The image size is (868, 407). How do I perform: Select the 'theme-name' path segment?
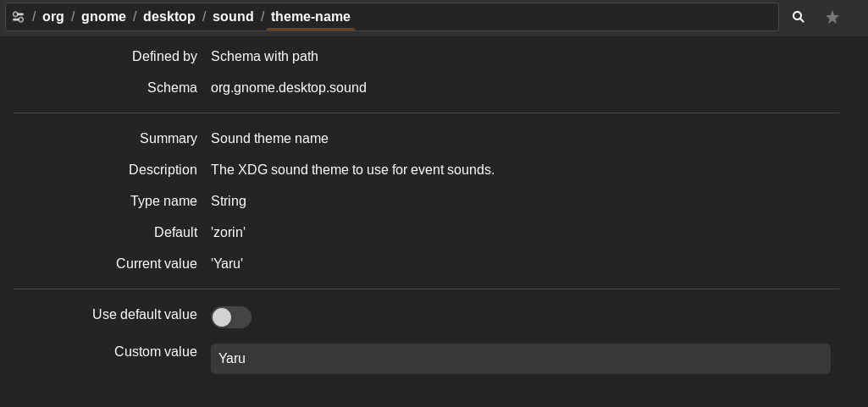[311, 17]
